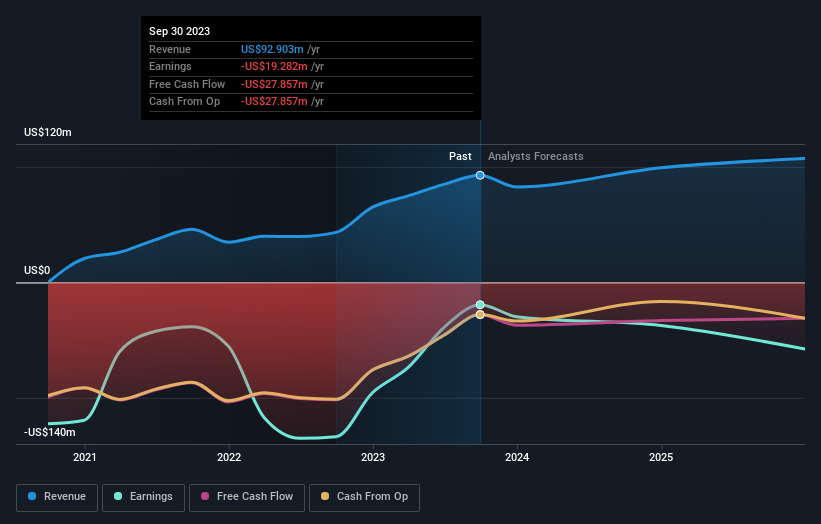The image size is (821, 524).
Task: Toggle the Free Cash Flow legend series
Action: pos(247,497)
